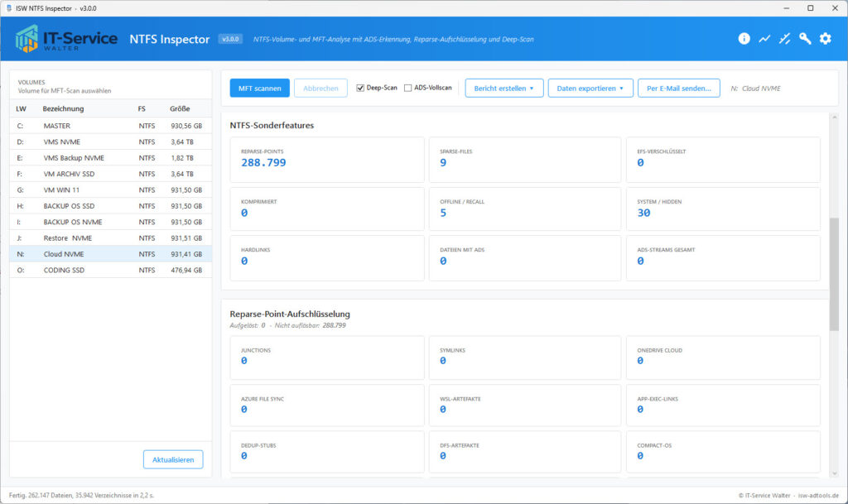Click the App-Exec-Links card
Image resolution: width=848 pixels, height=504 pixels.
click(x=723, y=406)
